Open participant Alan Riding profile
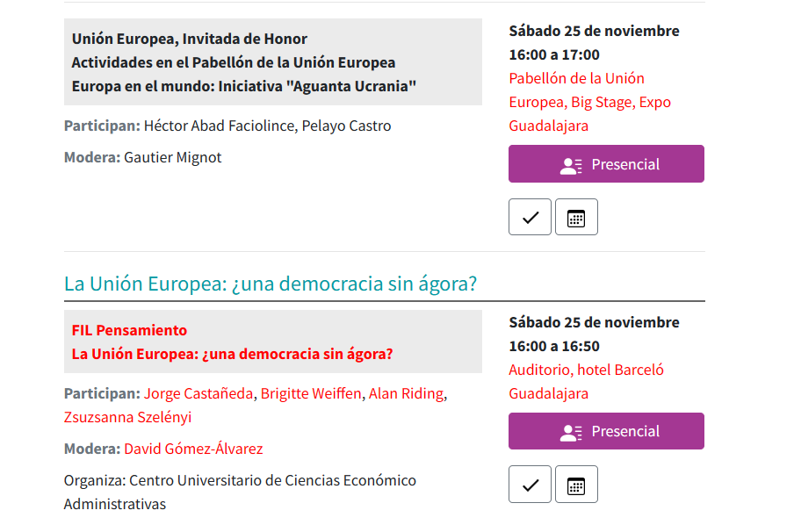 pyautogui.click(x=406, y=393)
